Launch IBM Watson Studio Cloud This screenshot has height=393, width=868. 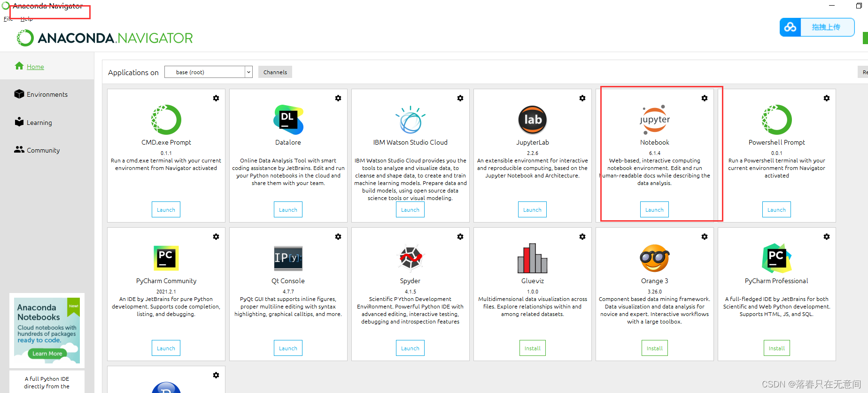point(410,209)
